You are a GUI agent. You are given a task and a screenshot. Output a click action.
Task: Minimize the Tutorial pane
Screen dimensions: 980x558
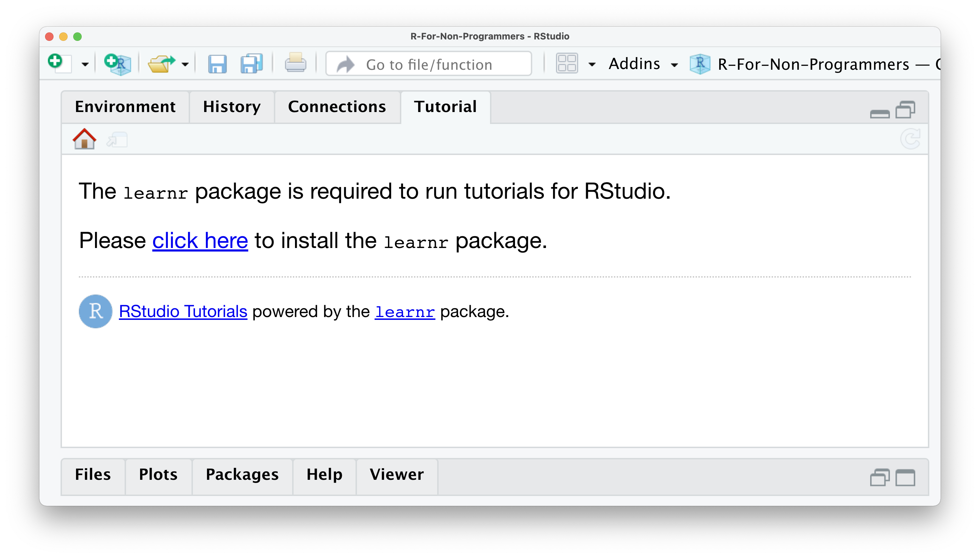tap(880, 113)
